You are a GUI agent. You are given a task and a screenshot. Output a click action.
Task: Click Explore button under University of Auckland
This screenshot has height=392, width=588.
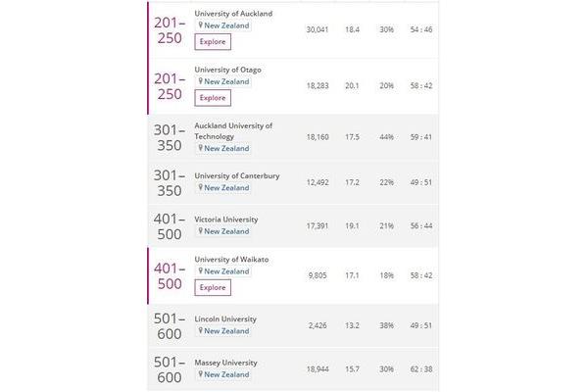coord(213,41)
